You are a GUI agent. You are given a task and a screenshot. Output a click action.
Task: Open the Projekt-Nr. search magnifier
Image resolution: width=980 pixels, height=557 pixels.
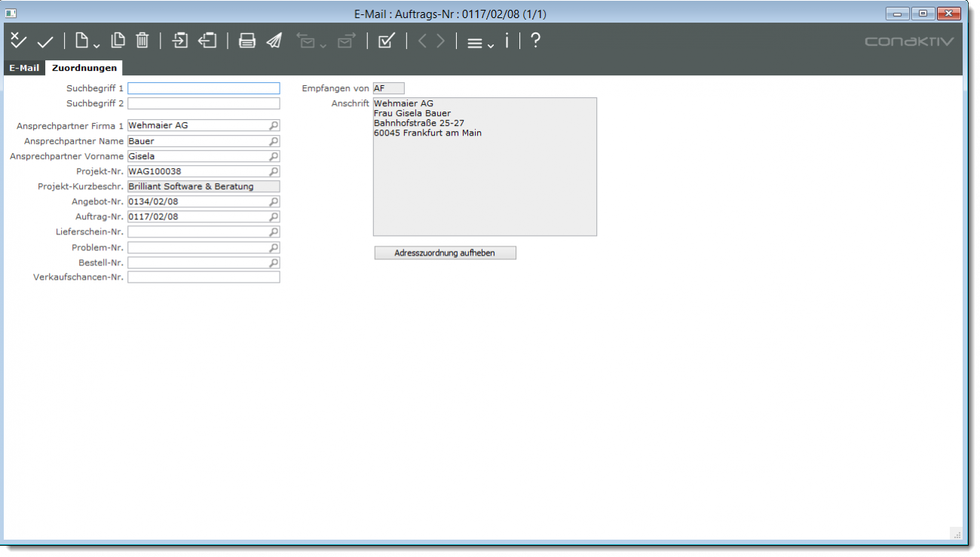pyautogui.click(x=274, y=172)
